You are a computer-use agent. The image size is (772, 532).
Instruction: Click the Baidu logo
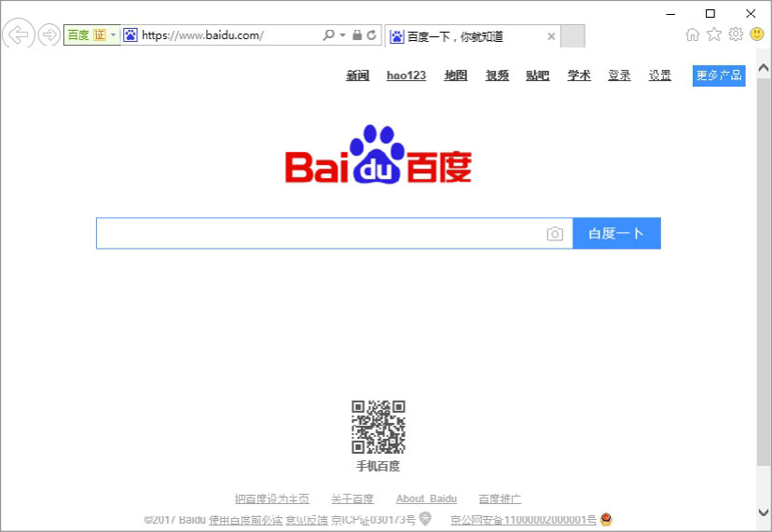pos(379,155)
